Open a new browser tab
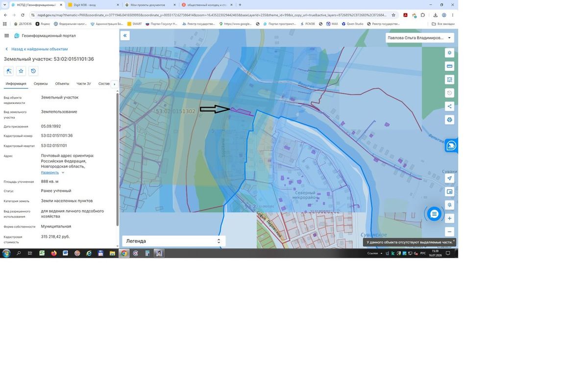 point(240,5)
